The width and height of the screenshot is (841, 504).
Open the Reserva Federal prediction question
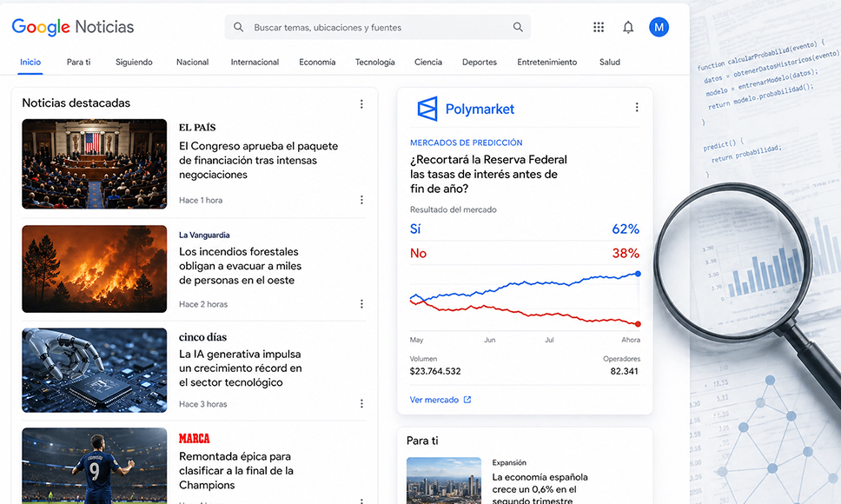(488, 175)
